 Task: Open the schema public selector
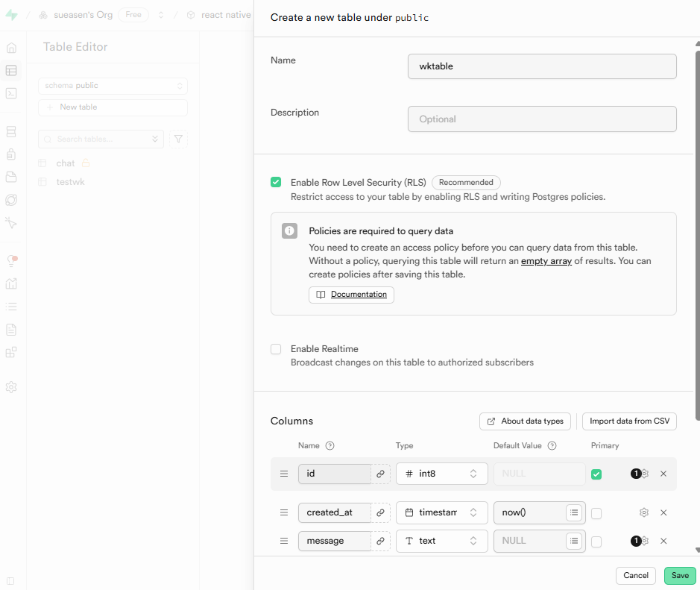tap(113, 86)
